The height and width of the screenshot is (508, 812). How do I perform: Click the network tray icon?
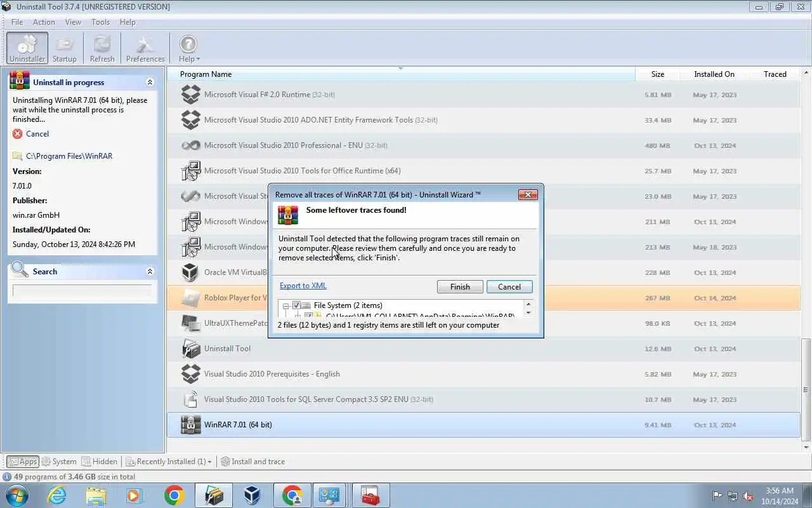pos(733,495)
